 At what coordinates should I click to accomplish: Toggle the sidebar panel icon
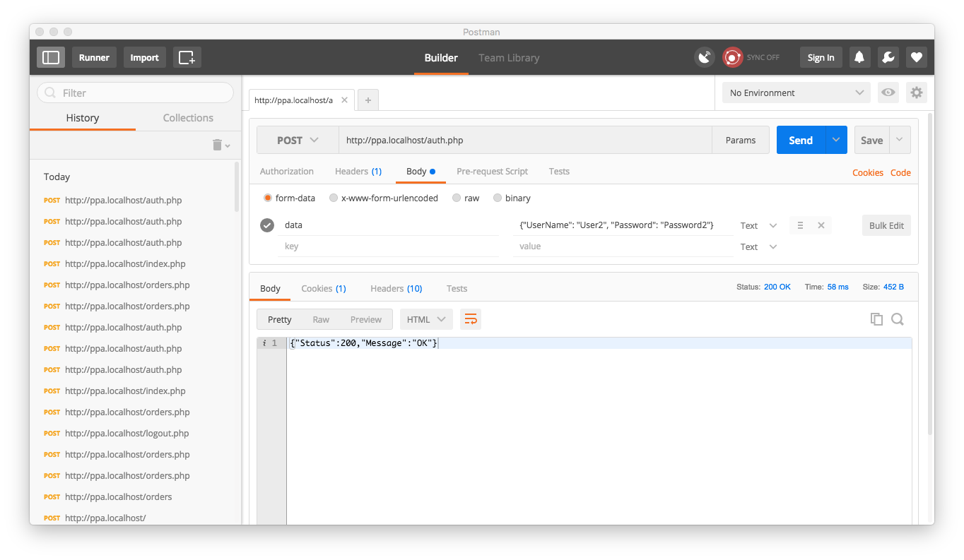51,57
